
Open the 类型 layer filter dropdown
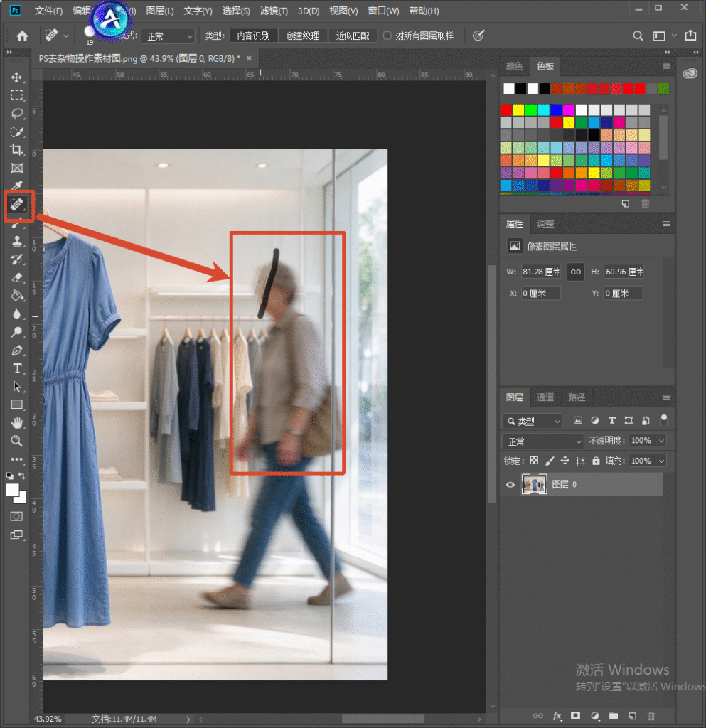(x=533, y=421)
